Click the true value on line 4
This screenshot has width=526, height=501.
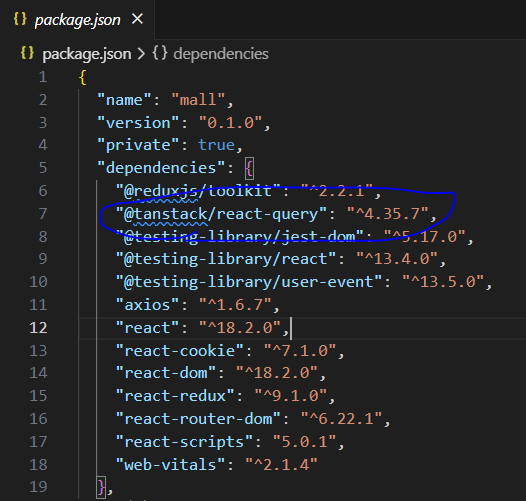[x=216, y=145]
